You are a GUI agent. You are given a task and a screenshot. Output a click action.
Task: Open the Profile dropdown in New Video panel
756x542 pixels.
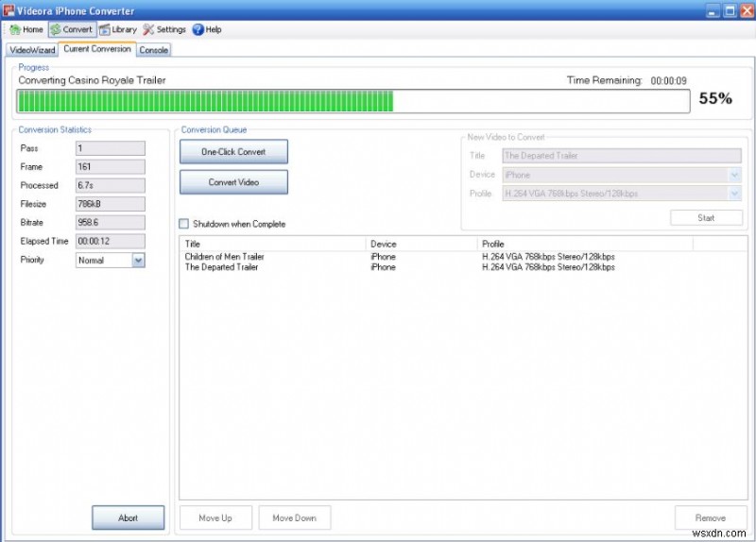(x=622, y=194)
